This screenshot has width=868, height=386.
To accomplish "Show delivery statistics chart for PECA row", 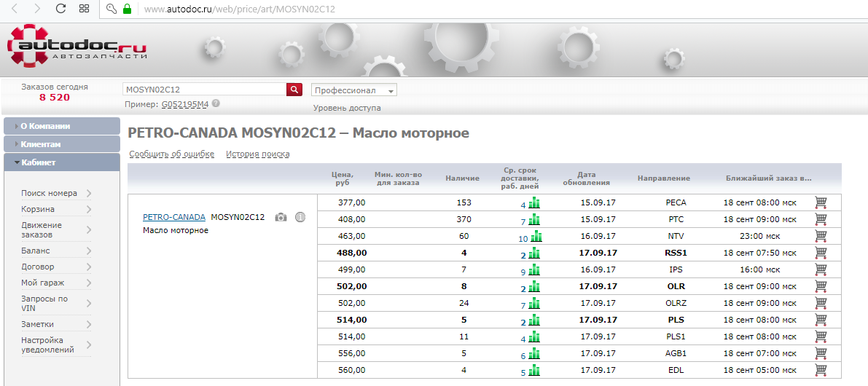I will click(x=534, y=202).
